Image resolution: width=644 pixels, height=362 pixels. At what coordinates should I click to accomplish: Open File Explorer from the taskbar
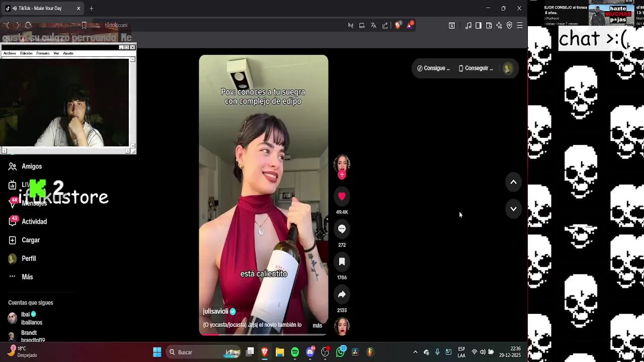tap(280, 352)
